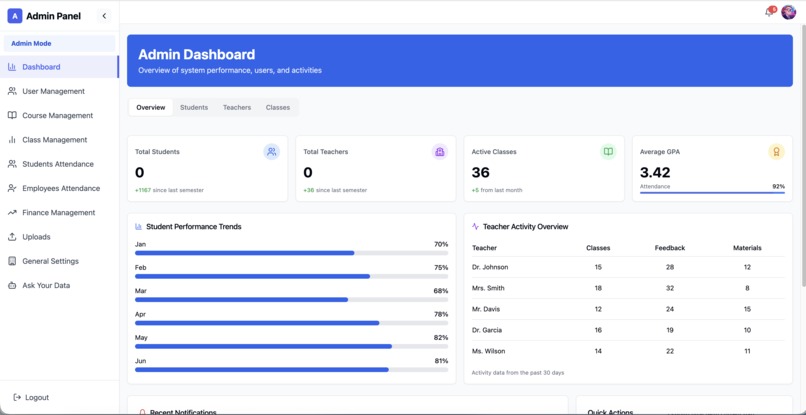Open the Uploads page

click(x=59, y=237)
